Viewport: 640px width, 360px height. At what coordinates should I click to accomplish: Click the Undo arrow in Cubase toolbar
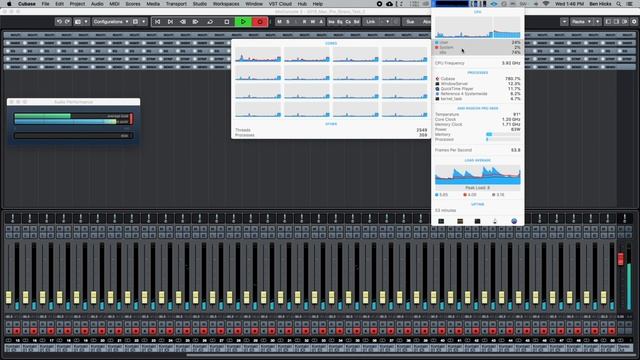coord(59,22)
